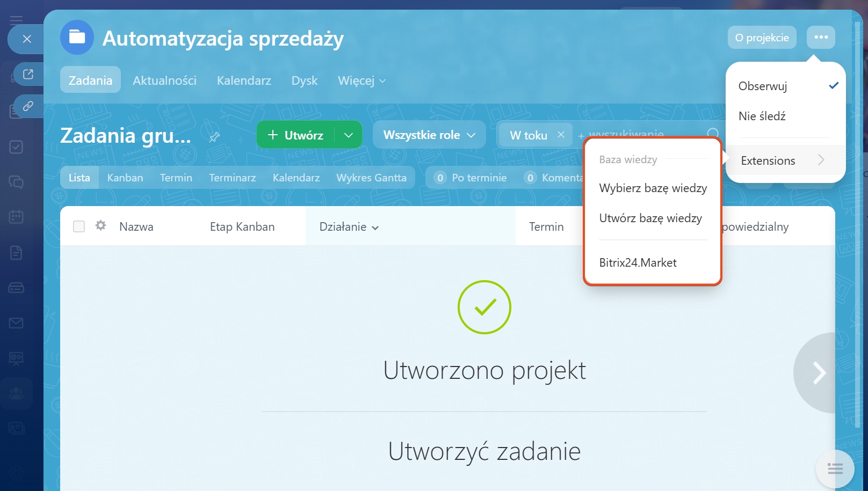Viewport: 868px width, 491px height.
Task: Click the Termin column header
Action: click(x=546, y=227)
